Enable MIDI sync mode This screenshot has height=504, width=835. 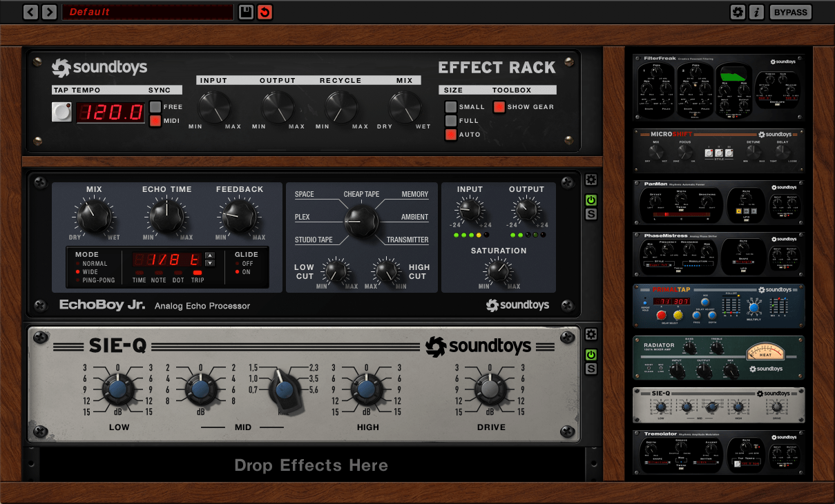pyautogui.click(x=155, y=121)
